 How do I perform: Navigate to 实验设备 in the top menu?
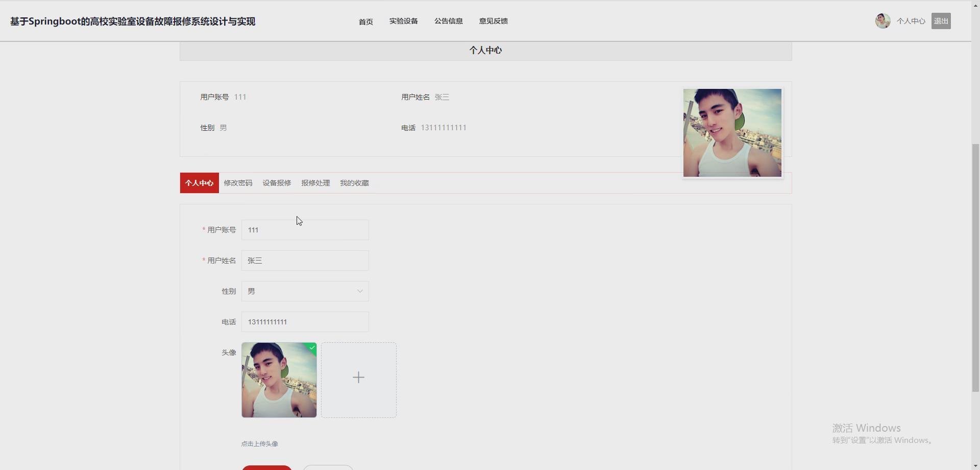(x=403, y=21)
